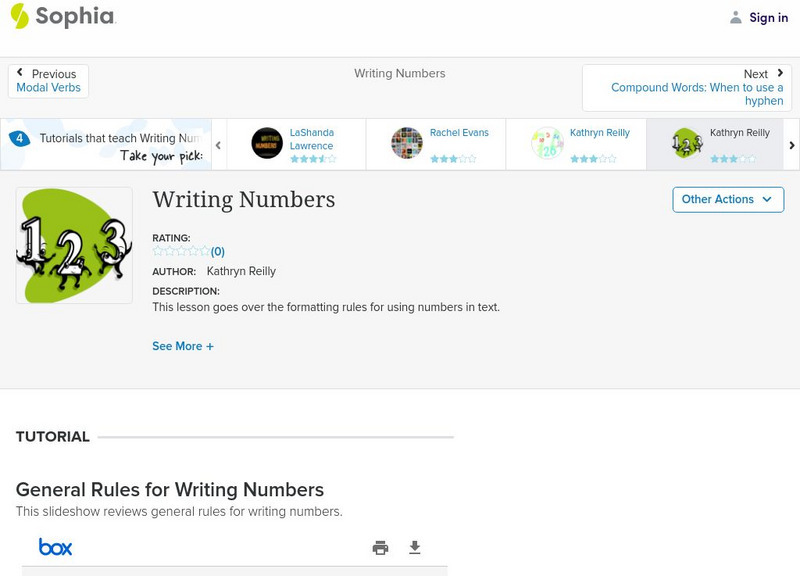
Task: Go to the previous lesson, Modal Verbs
Action: [48, 81]
